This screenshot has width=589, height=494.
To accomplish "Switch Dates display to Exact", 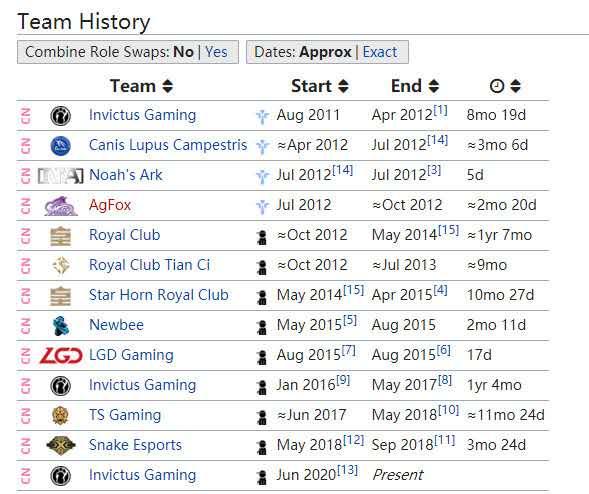I will pos(380,52).
